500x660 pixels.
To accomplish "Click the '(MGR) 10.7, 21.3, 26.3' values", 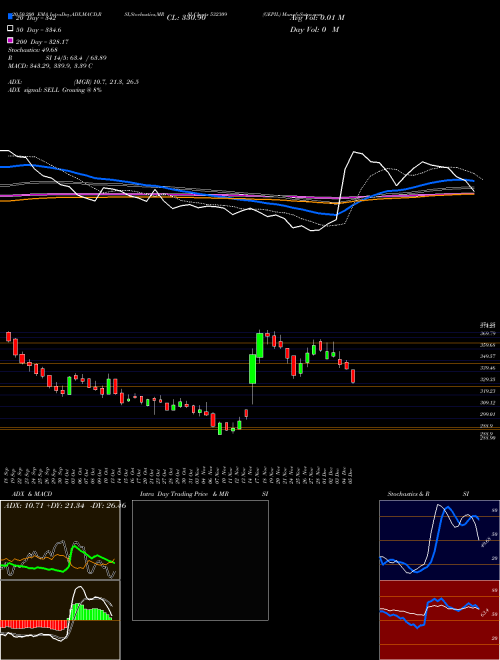I will [x=106, y=82].
